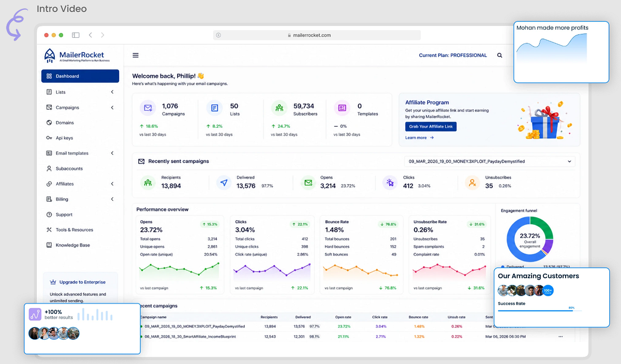Click the Dashboard grid icon
Image resolution: width=621 pixels, height=364 pixels.
pos(49,76)
